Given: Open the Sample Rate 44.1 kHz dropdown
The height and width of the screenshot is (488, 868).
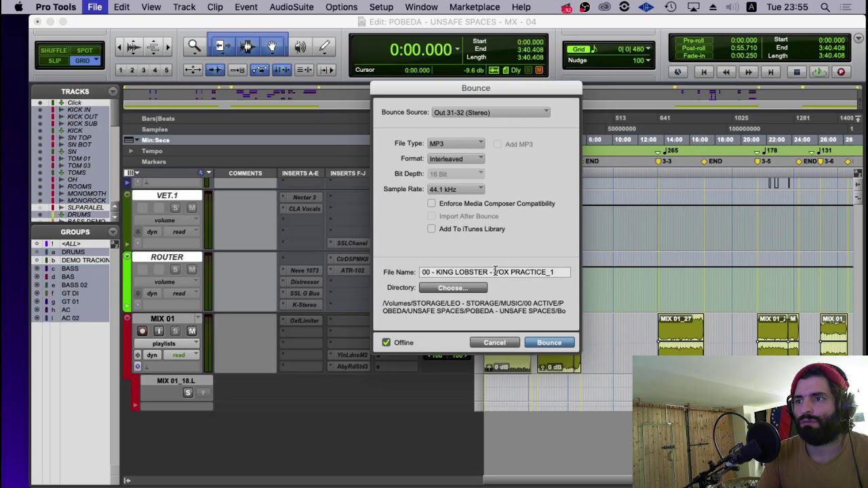Looking at the screenshot, I should pyautogui.click(x=456, y=189).
